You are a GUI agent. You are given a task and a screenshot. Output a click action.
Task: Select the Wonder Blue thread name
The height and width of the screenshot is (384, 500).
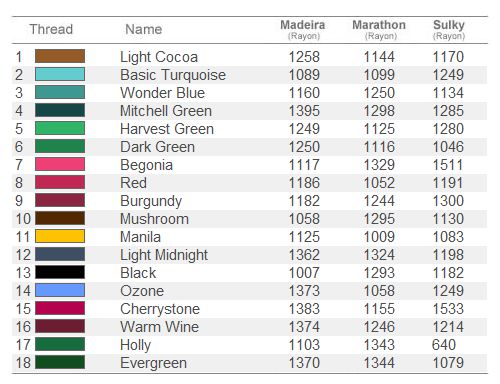click(163, 93)
